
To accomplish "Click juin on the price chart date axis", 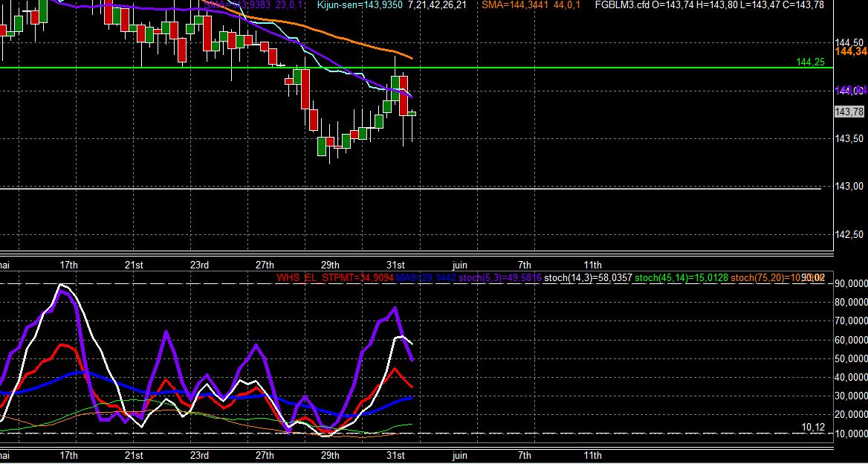I will coord(459,265).
